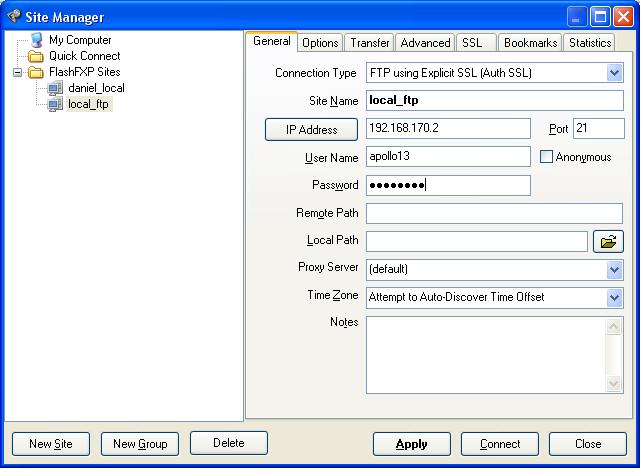This screenshot has height=472, width=642.
Task: Select the local_ftp site icon
Action: coord(55,105)
